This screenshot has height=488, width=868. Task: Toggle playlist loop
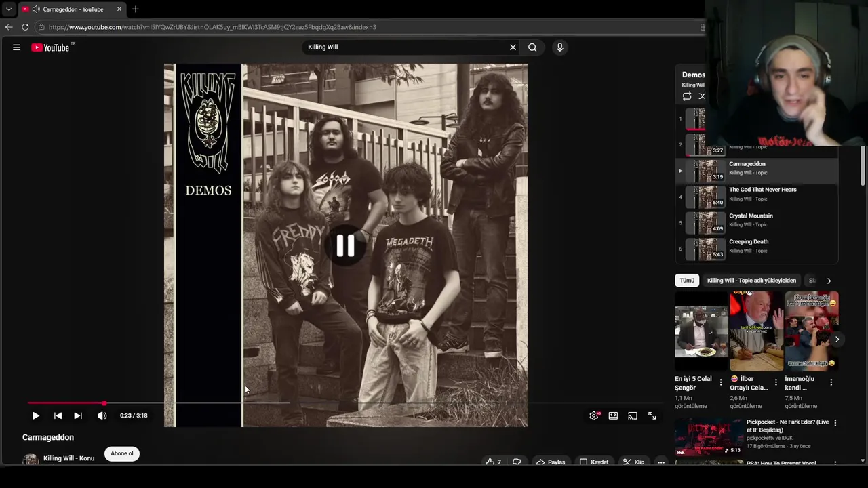point(687,96)
